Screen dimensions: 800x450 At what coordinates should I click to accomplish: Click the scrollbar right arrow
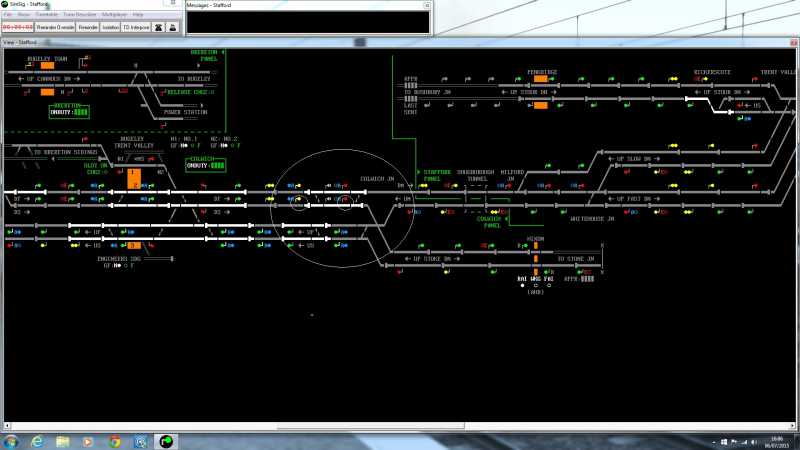pos(793,426)
